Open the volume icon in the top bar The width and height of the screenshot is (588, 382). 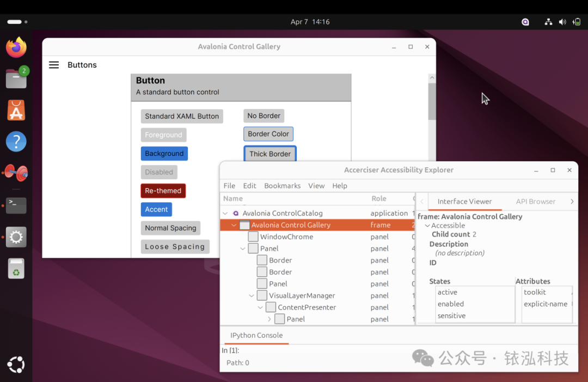pyautogui.click(x=562, y=22)
